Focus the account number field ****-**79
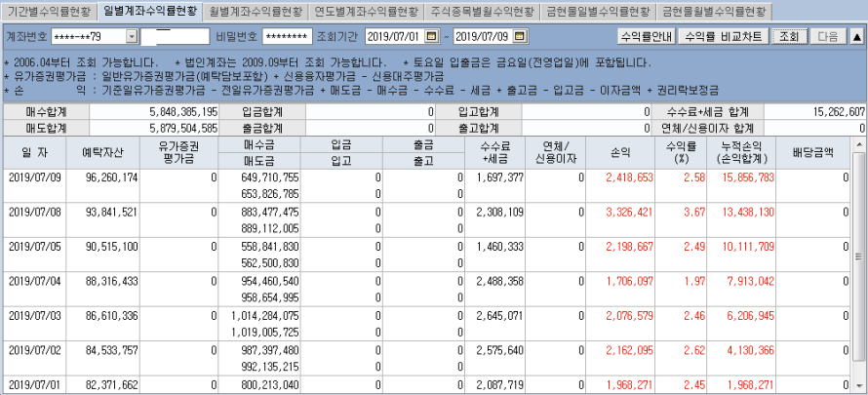 point(89,36)
